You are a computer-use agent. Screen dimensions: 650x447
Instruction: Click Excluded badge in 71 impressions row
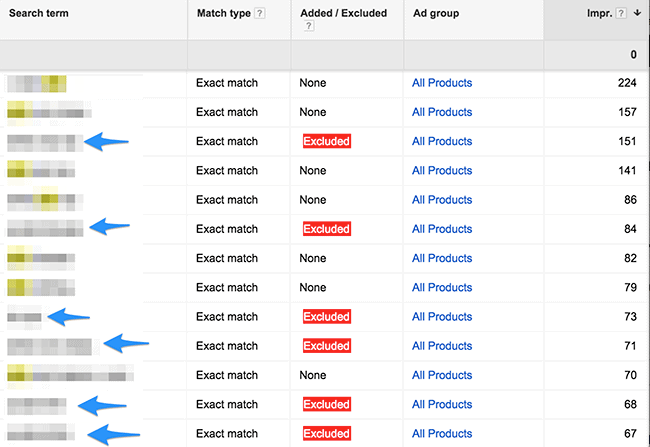[327, 346]
